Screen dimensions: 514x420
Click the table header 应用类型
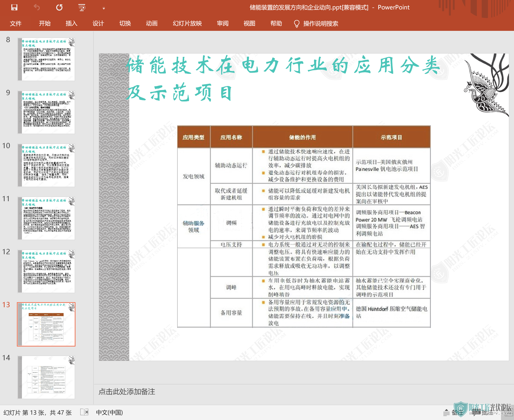[x=194, y=137]
